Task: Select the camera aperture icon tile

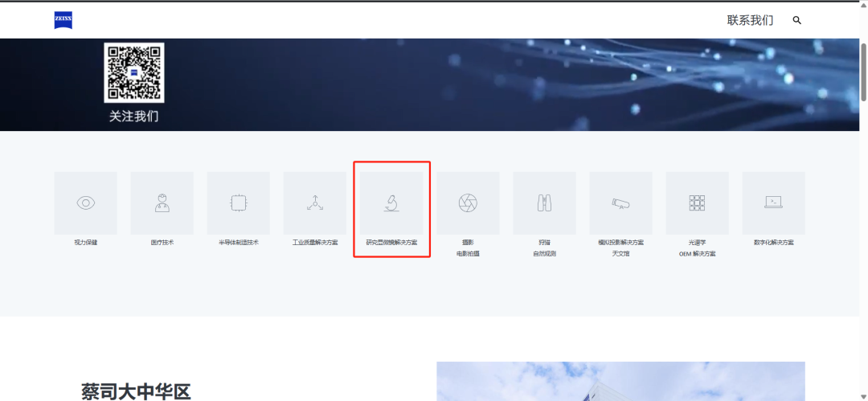Action: (x=468, y=203)
